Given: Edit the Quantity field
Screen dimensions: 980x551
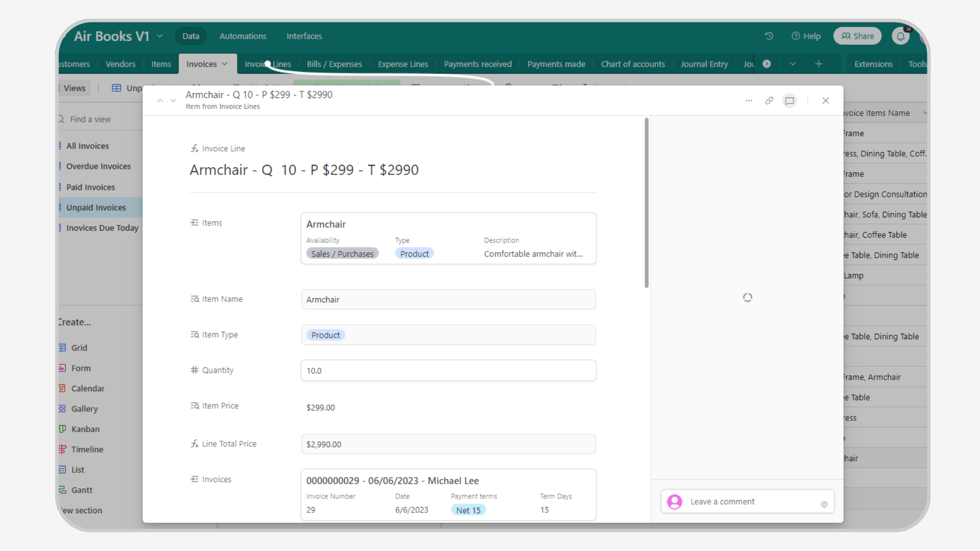Looking at the screenshot, I should [448, 370].
